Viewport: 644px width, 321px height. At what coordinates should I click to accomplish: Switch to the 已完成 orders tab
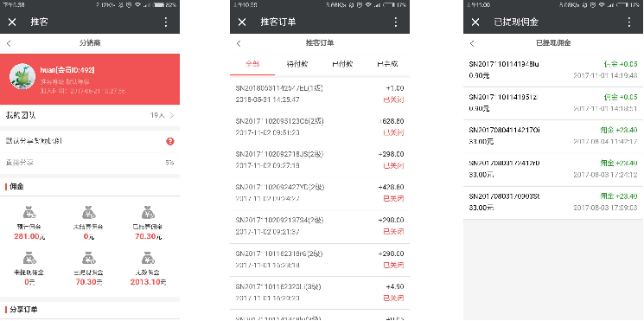click(387, 65)
